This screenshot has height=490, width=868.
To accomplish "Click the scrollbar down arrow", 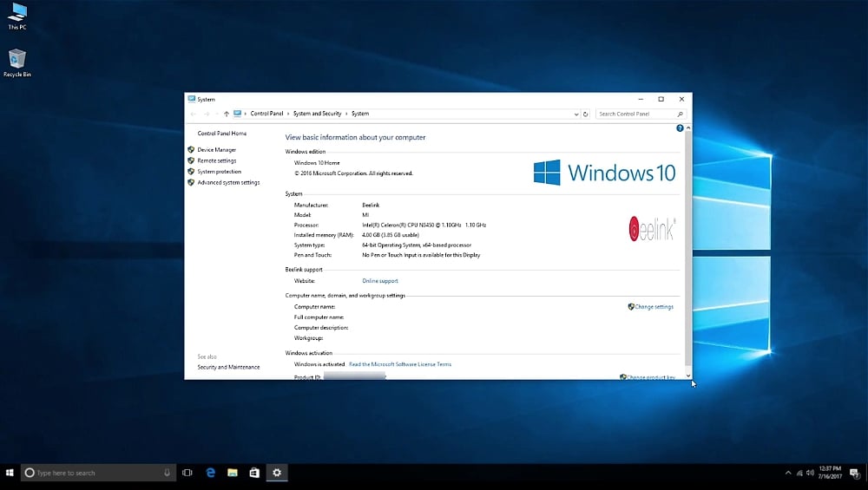I will click(x=688, y=376).
